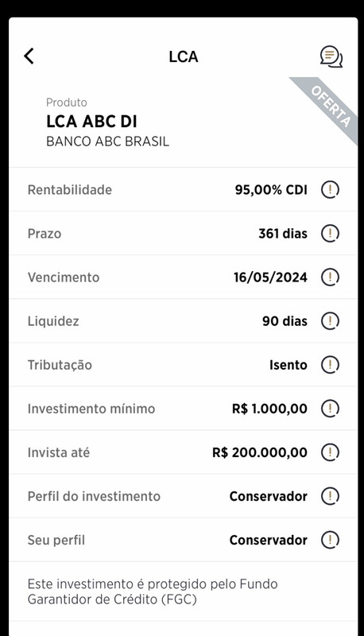View Tributação Isento info icon
This screenshot has width=364, height=636.
pos(330,365)
